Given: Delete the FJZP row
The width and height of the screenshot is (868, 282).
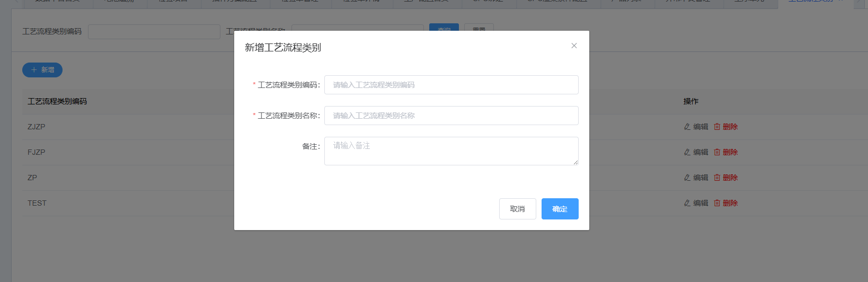Looking at the screenshot, I should pyautogui.click(x=725, y=152).
